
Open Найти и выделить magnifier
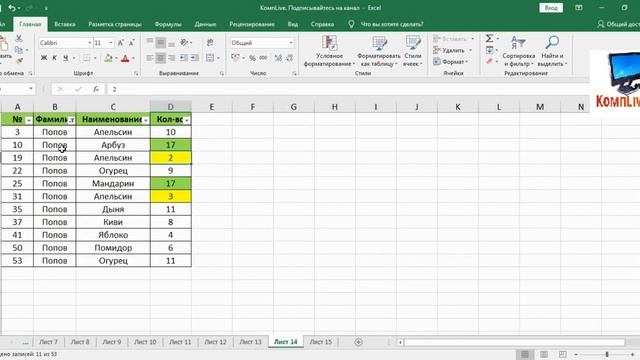[x=552, y=51]
